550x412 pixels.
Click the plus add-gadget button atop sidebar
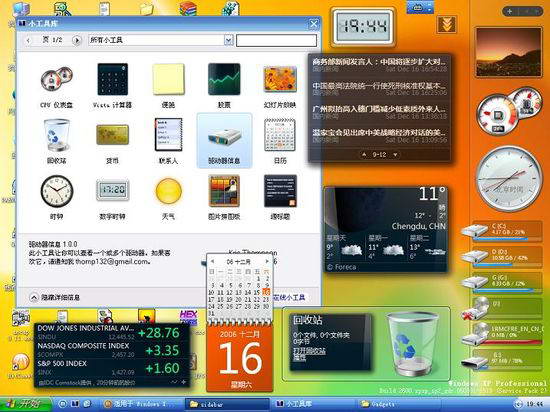coord(509,11)
